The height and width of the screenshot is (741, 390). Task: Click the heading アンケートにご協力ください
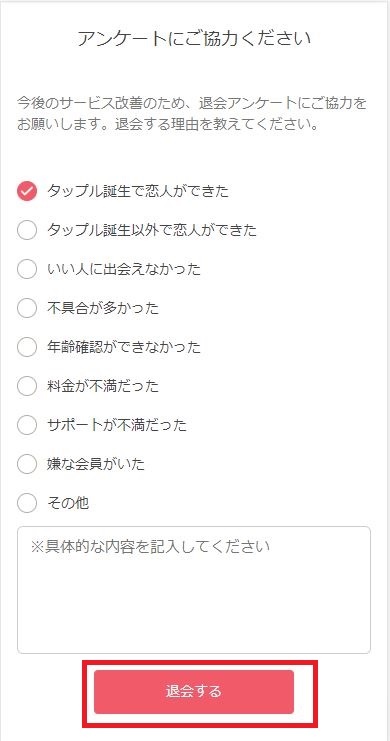194,38
